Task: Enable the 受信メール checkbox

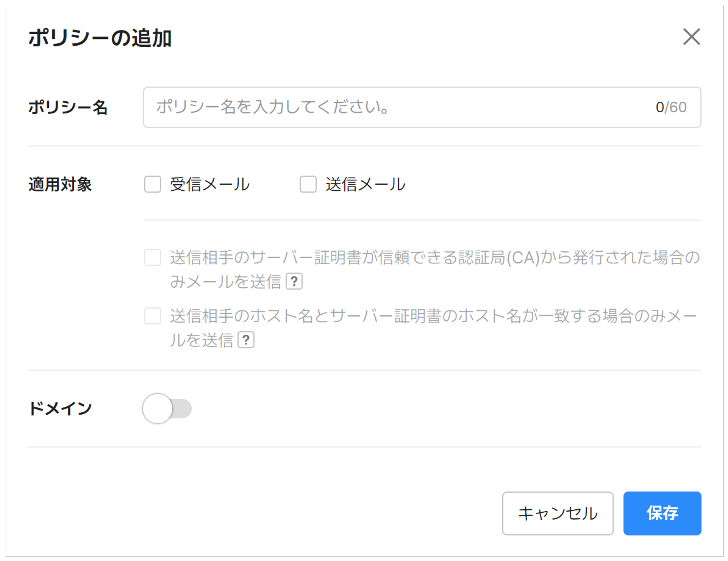Action: [x=153, y=184]
